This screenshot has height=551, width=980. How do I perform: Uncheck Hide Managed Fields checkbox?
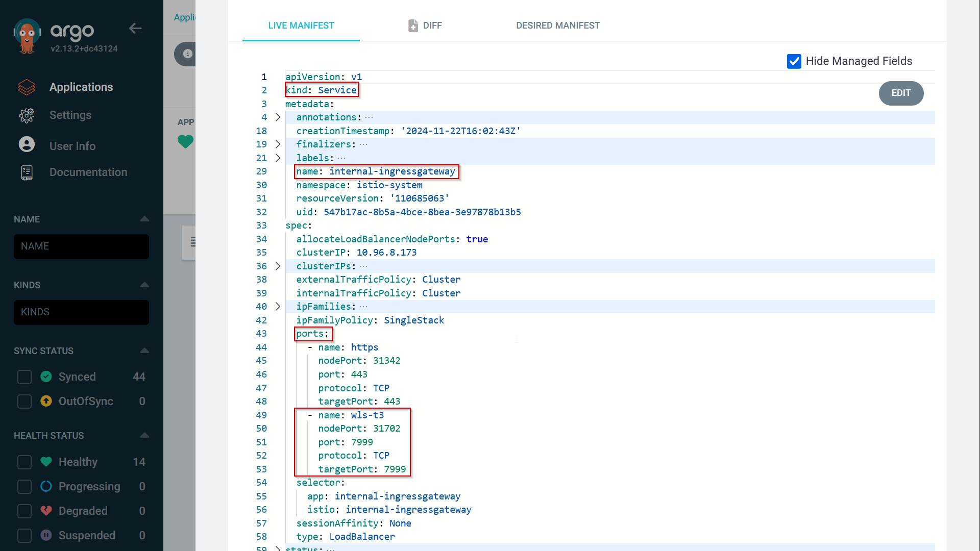794,61
